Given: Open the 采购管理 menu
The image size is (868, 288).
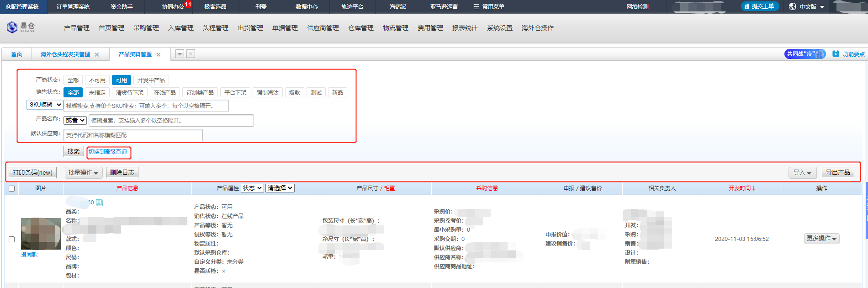Looking at the screenshot, I should coord(146,28).
